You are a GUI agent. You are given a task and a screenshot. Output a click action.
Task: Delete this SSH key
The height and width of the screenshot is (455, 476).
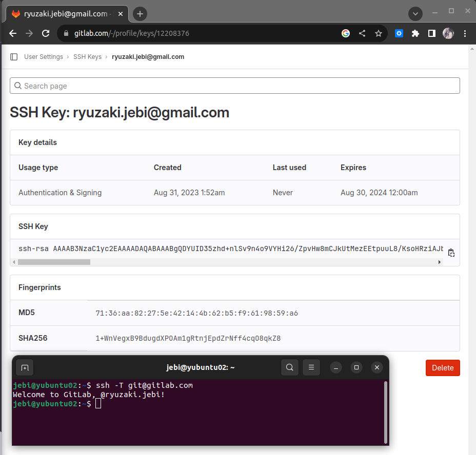(443, 368)
